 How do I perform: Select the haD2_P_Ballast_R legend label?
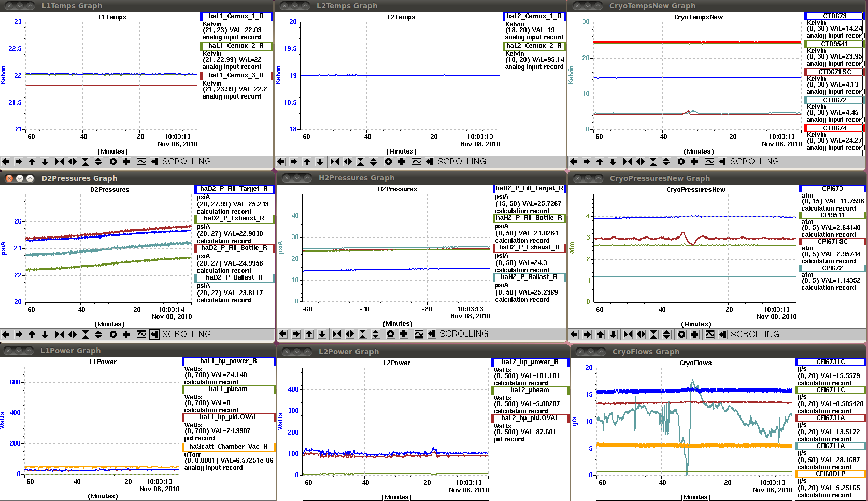tap(234, 278)
